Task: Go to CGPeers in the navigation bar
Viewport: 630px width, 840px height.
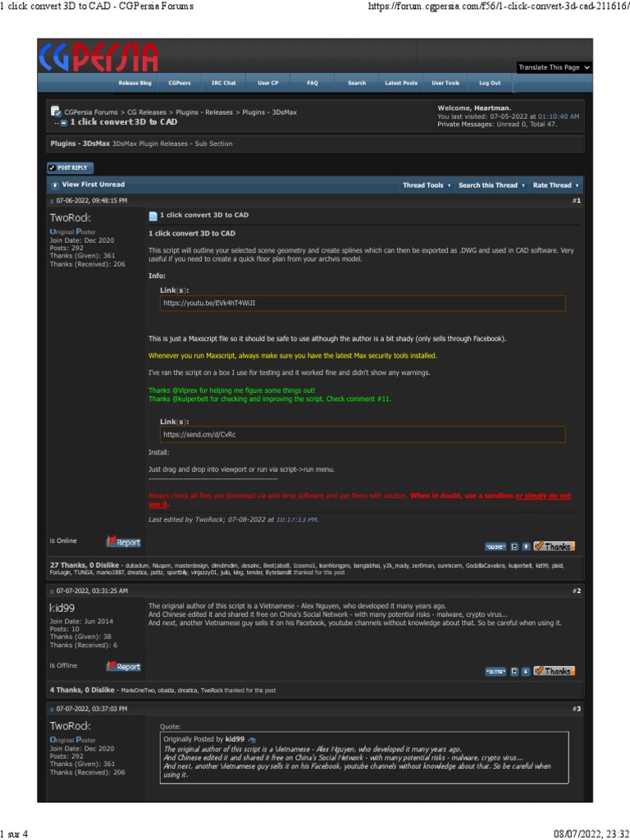Action: pyautogui.click(x=180, y=83)
